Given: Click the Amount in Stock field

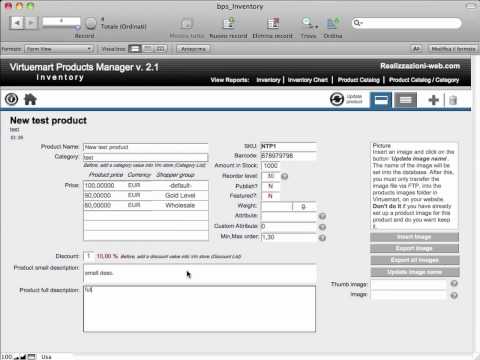Looking at the screenshot, I should pos(271,166).
